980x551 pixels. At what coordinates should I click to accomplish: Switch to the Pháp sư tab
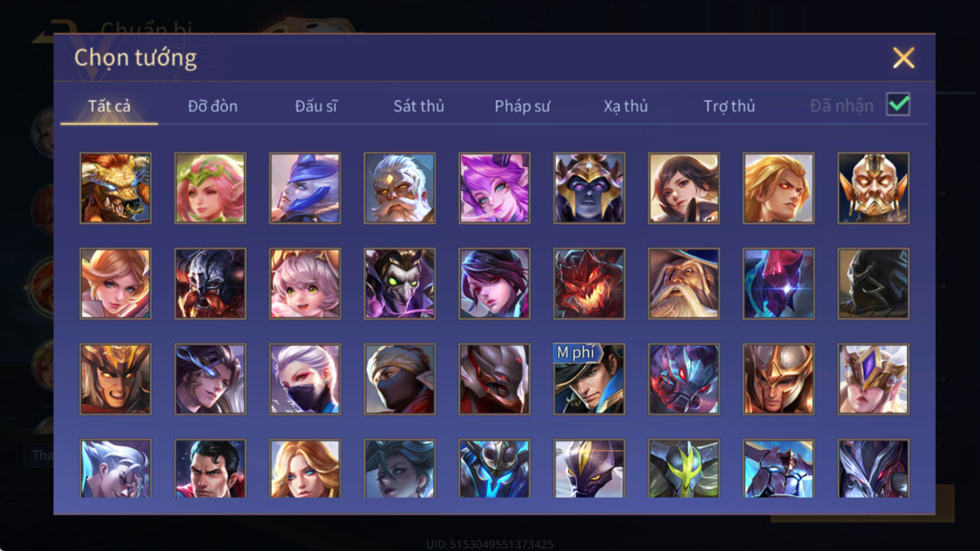point(522,106)
